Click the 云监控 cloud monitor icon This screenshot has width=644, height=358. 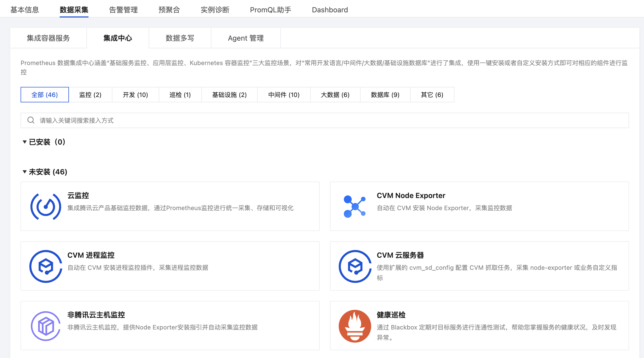46,207
